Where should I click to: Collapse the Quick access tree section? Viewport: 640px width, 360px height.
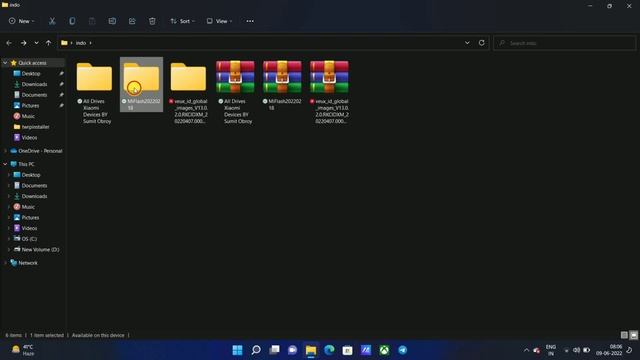click(5, 63)
